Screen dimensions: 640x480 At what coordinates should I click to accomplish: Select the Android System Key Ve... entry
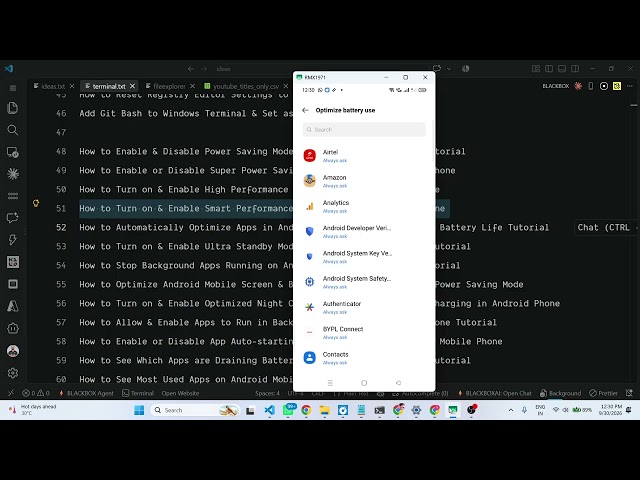[364, 257]
